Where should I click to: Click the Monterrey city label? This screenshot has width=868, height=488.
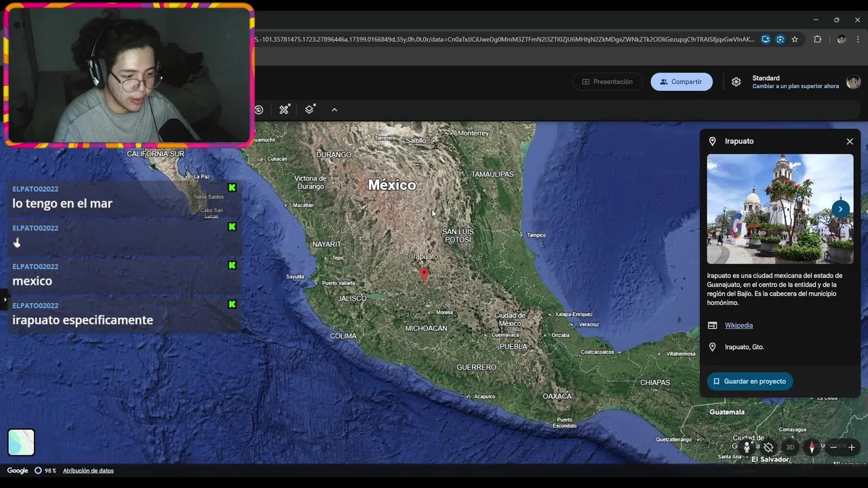pyautogui.click(x=473, y=134)
